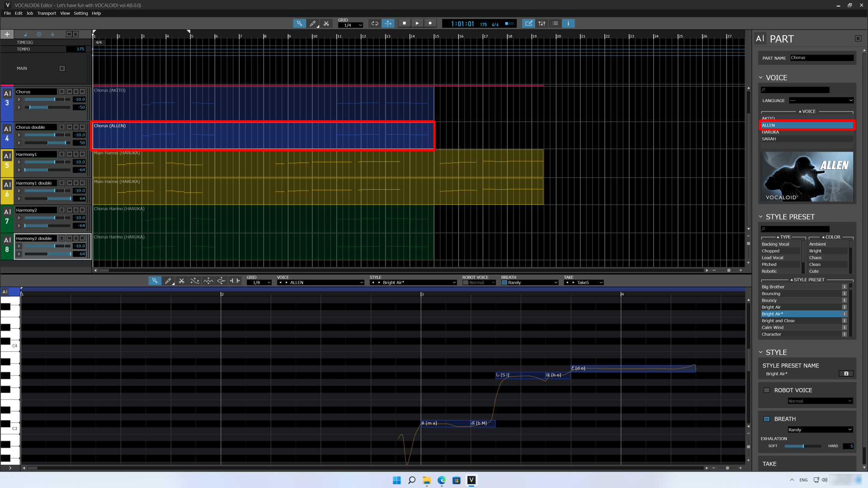
Task: Open the GRID 1/4 dropdown
Action: click(x=350, y=25)
